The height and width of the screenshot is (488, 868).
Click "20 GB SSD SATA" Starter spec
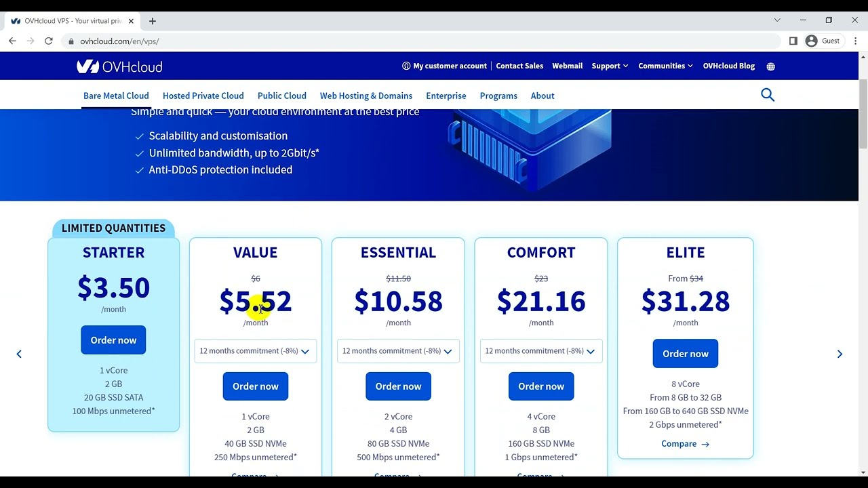click(113, 397)
